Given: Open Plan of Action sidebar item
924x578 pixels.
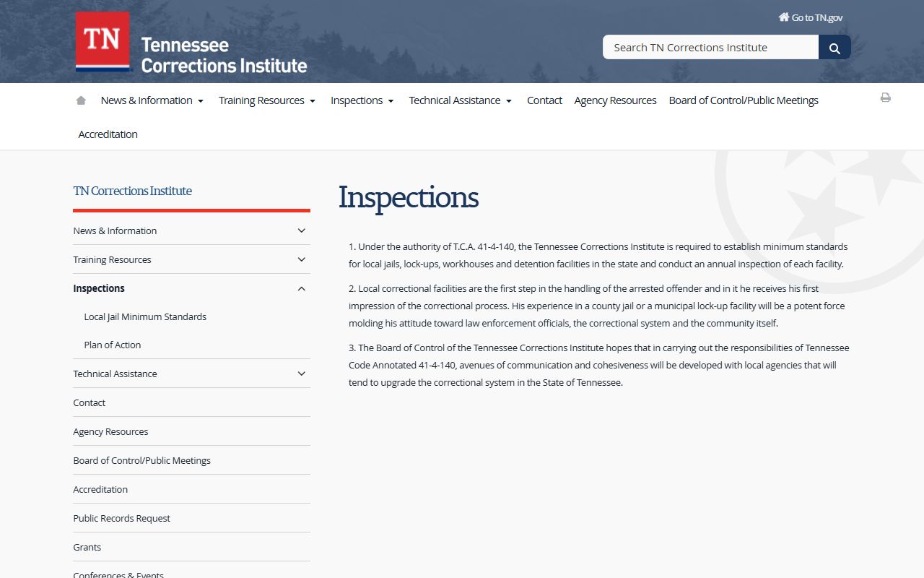Looking at the screenshot, I should tap(113, 345).
